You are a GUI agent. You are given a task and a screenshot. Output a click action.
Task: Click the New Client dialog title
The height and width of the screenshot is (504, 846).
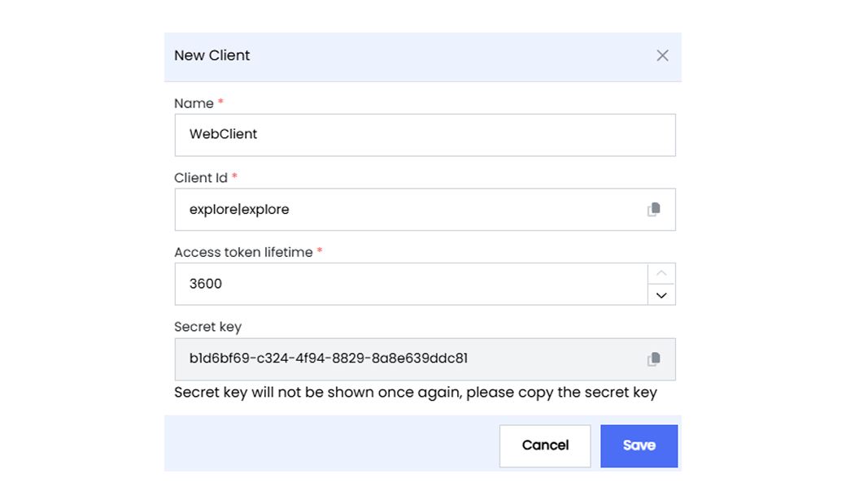click(x=212, y=55)
